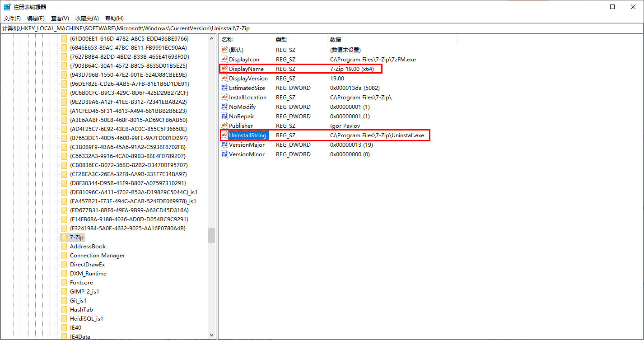Sort values by the 名称 column header

[246, 40]
